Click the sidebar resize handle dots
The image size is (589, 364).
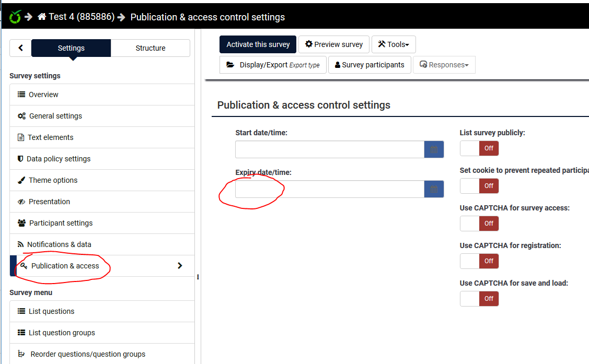click(198, 277)
